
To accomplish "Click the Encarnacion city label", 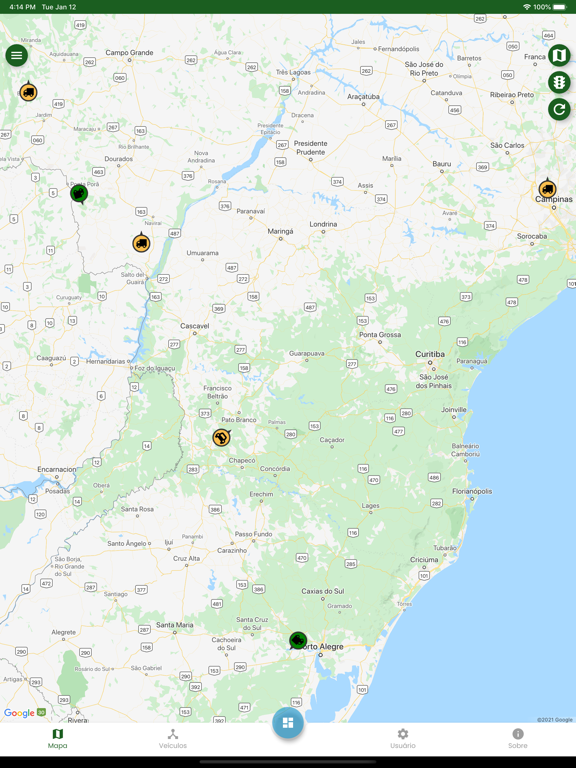I will (x=57, y=469).
